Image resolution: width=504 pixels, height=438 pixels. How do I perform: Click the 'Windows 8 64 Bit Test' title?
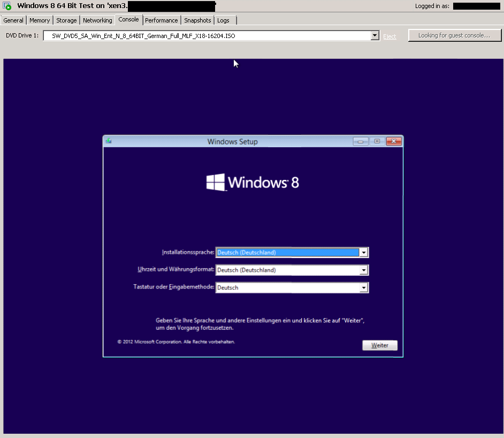[x=56, y=5]
